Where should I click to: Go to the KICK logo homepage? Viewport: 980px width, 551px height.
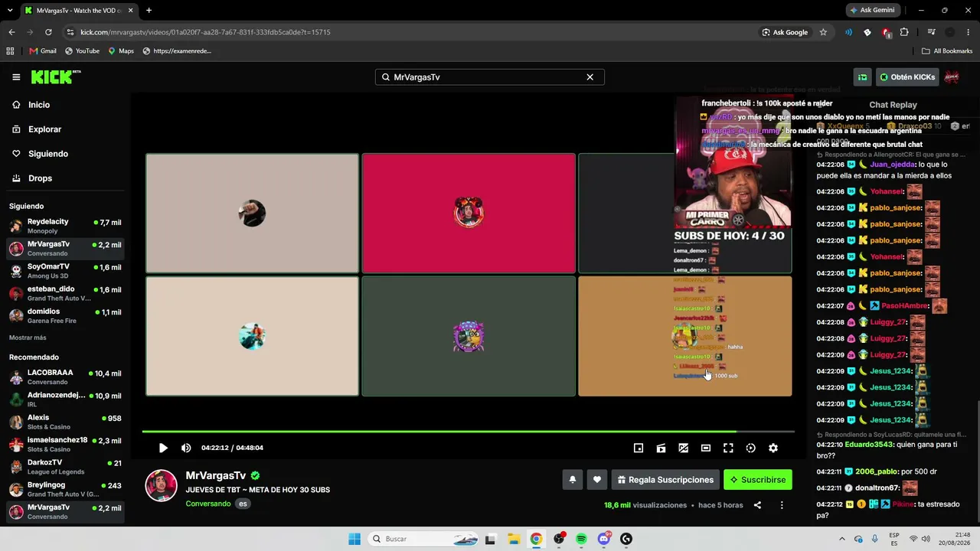(x=56, y=77)
